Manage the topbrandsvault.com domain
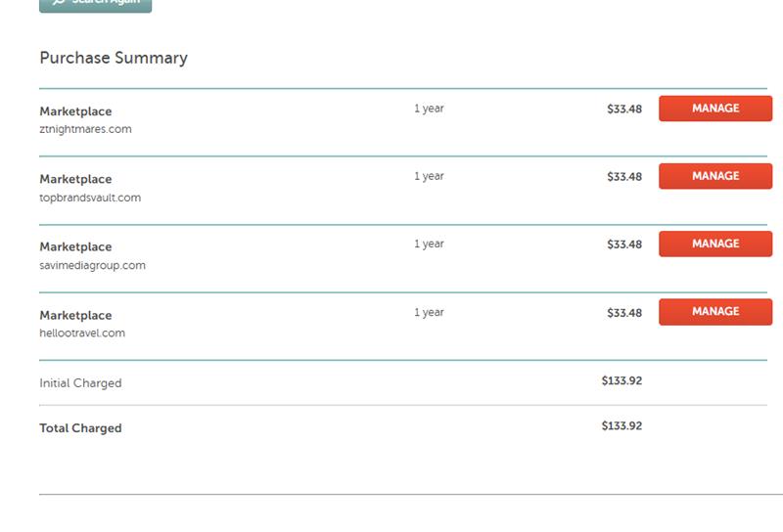This screenshot has height=532, width=783. tap(714, 176)
